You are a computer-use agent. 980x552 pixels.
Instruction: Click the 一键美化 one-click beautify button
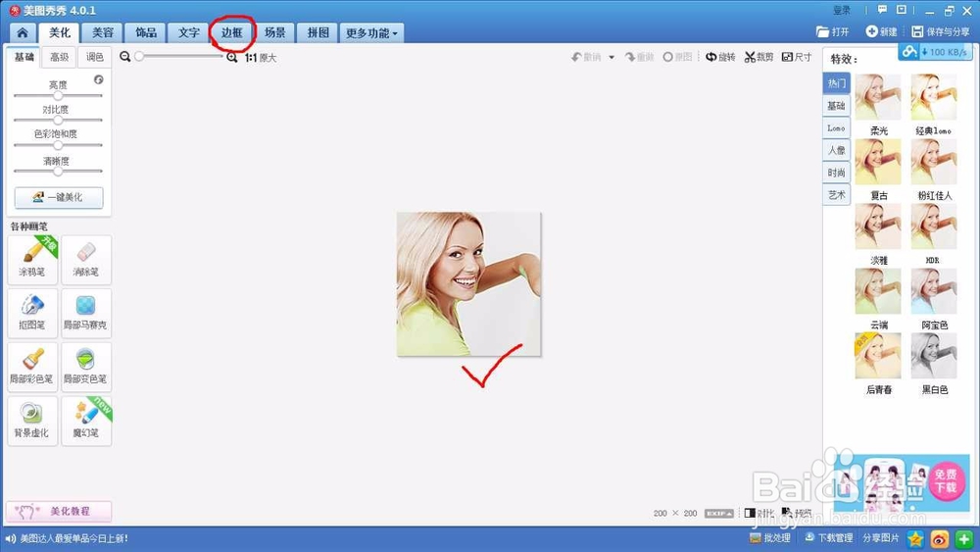(x=59, y=197)
